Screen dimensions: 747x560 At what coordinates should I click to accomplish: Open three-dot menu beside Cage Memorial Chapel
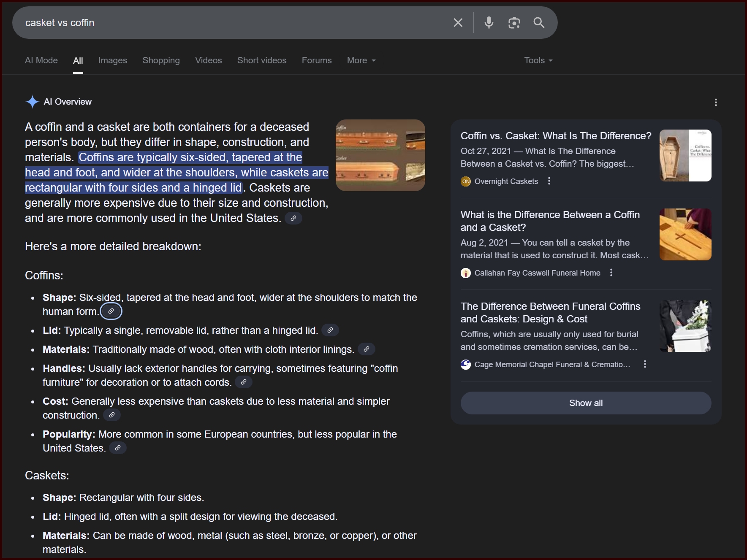[x=645, y=364]
